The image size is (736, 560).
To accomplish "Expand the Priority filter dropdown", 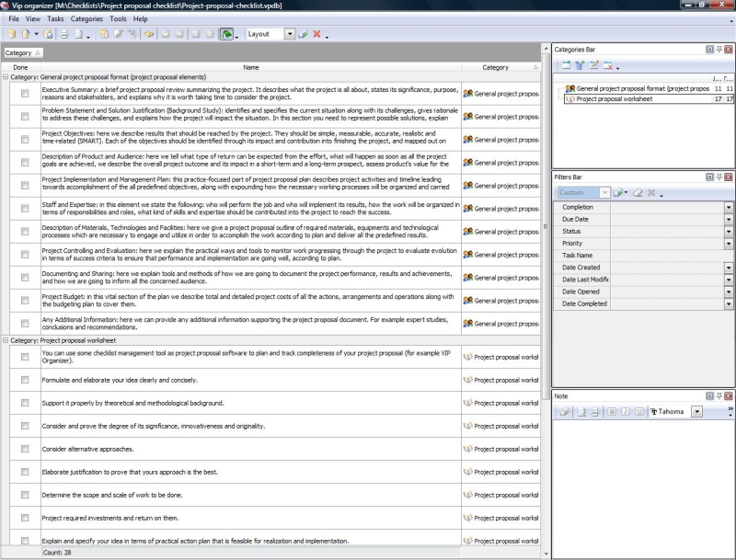I will (x=729, y=244).
